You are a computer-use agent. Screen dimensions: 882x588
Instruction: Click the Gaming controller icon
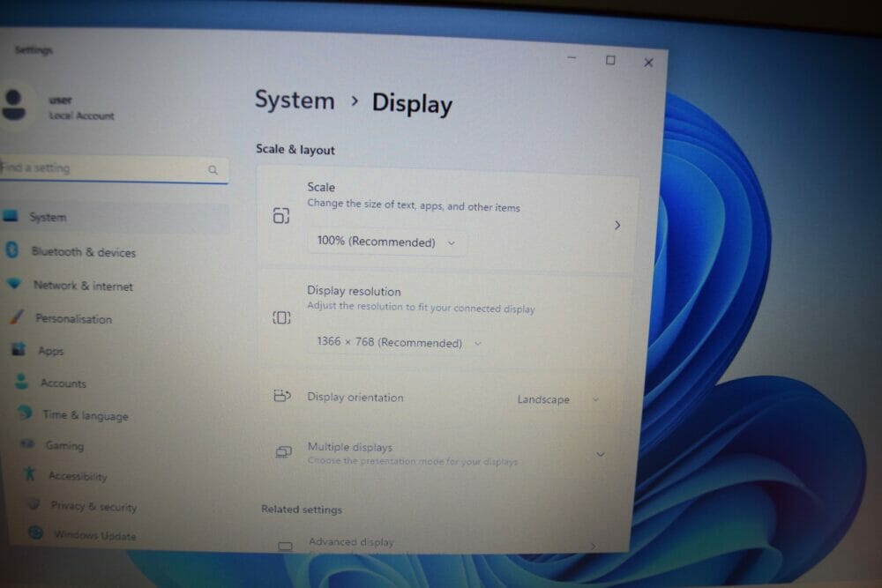click(x=27, y=444)
